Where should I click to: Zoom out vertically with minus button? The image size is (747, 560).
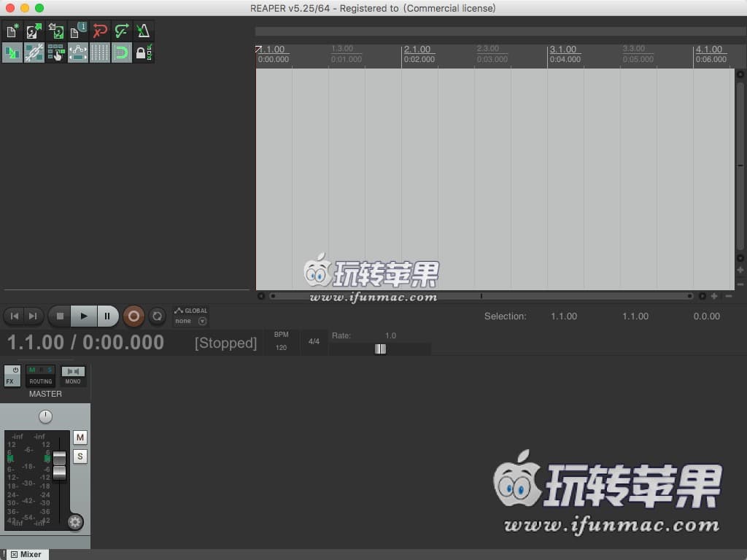pyautogui.click(x=740, y=284)
